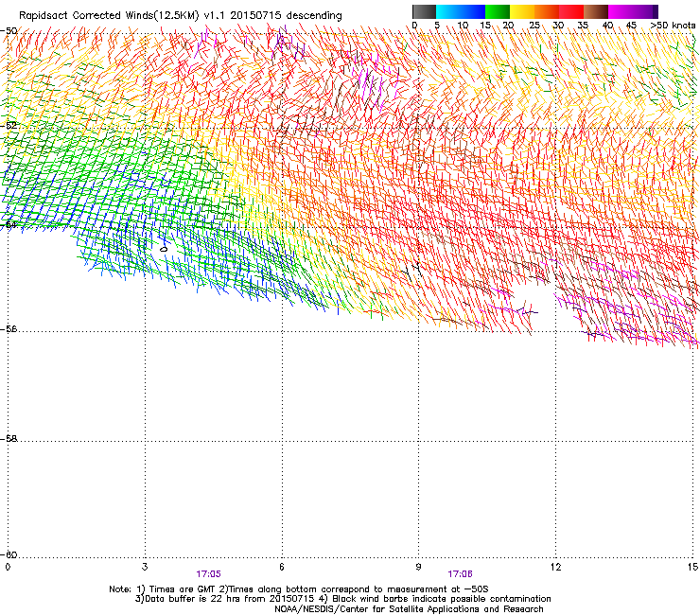Viewport: 700px width, 615px height.
Task: Click the gray 0–5 knots legend swatch
Action: point(424,11)
